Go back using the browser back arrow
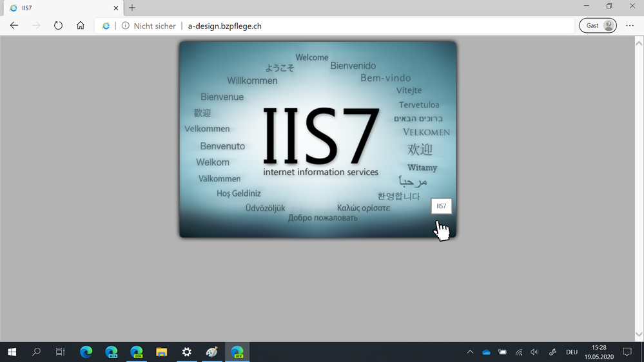Screen dimensions: 644x362 click(14, 26)
